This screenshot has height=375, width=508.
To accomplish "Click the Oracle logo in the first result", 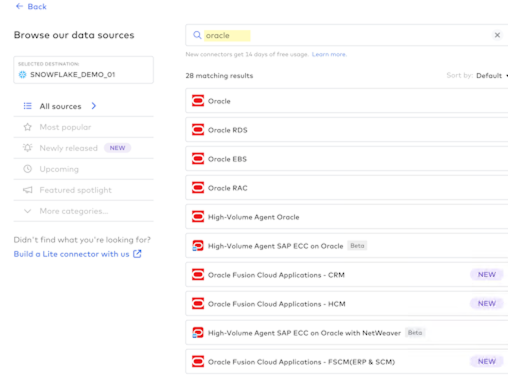I will 198,101.
